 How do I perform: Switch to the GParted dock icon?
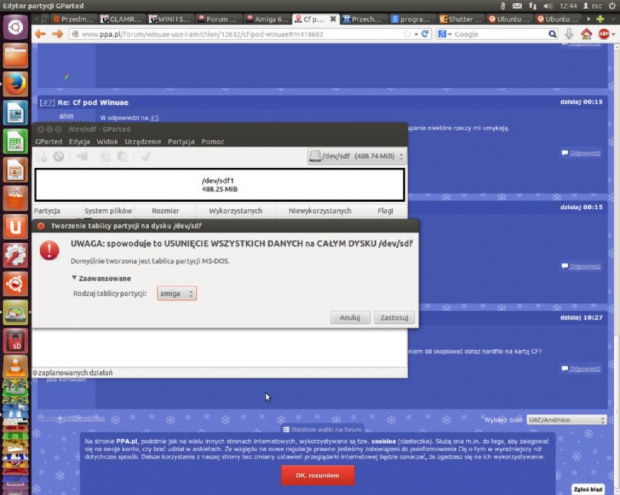click(15, 312)
